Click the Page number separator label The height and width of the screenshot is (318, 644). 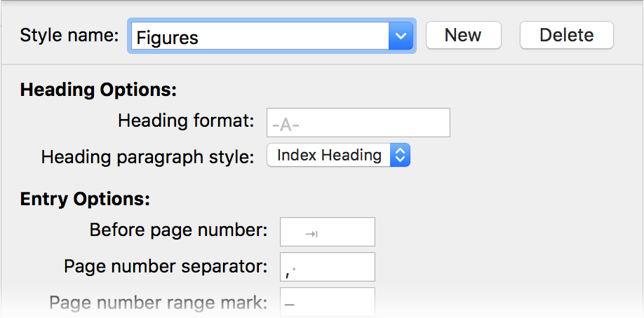[x=166, y=267]
